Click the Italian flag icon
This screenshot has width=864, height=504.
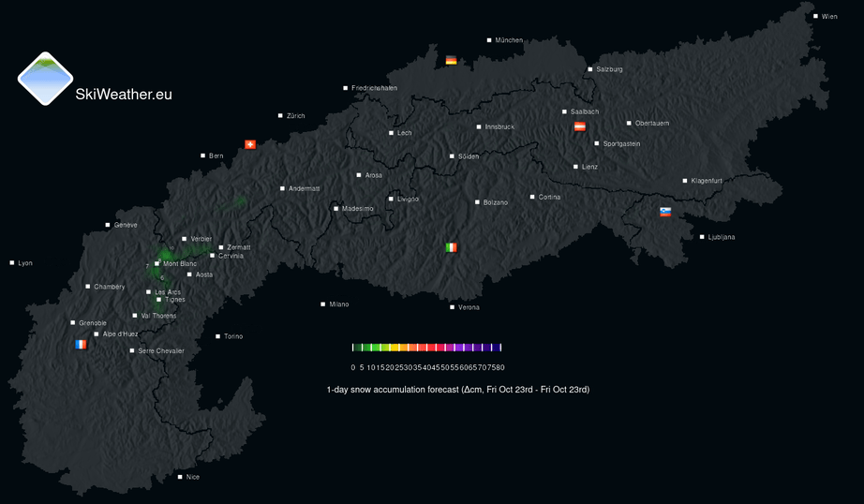pyautogui.click(x=452, y=247)
